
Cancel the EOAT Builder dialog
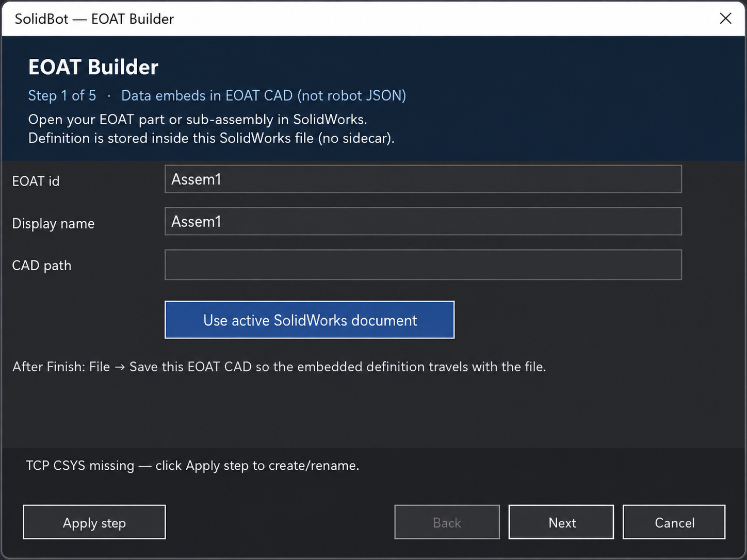pos(674,522)
